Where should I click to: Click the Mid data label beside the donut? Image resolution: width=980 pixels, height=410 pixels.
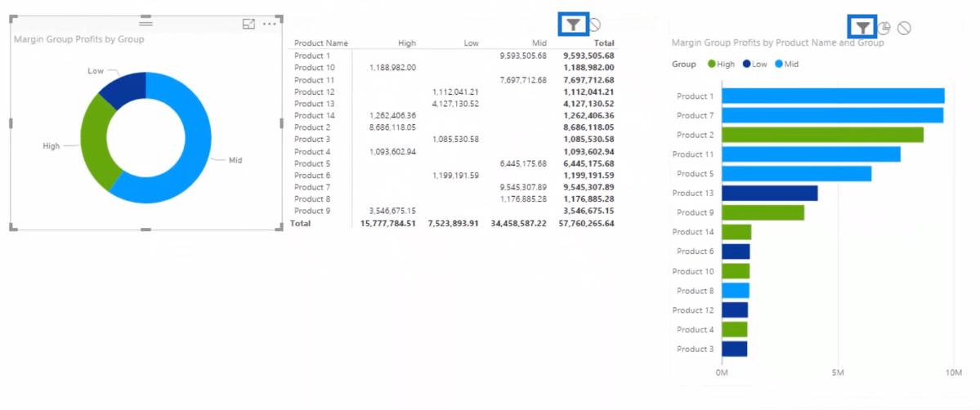coord(235,161)
